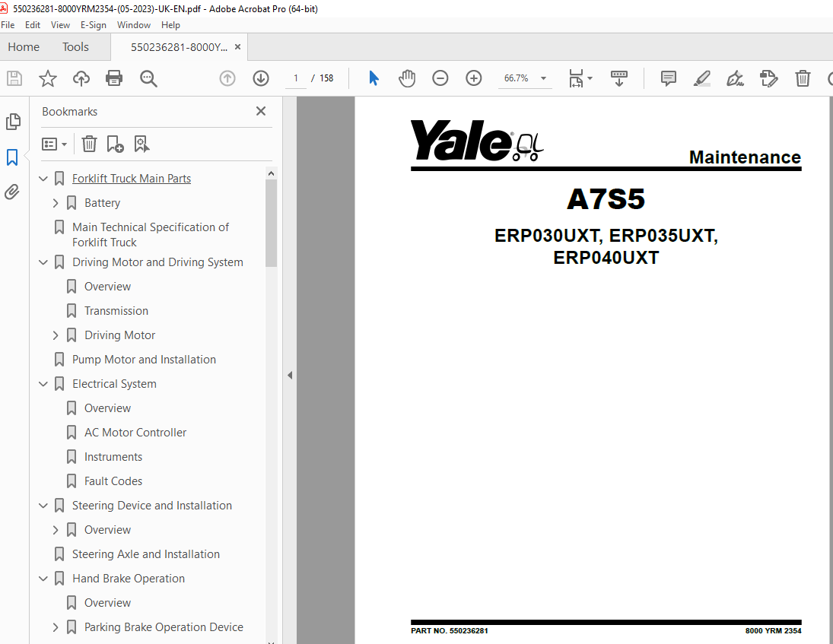Zoom in with plus icon
833x644 pixels.
474,78
